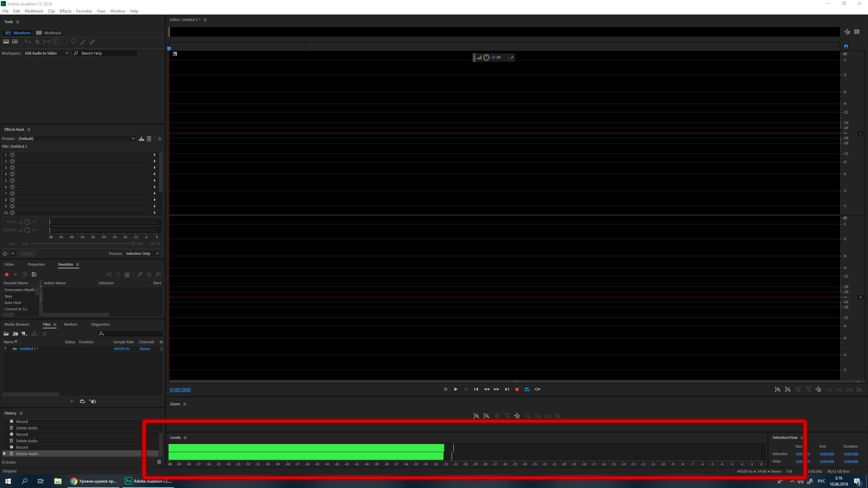868x488 pixels.
Task: Click the Record entry in History
Action: pos(22,447)
